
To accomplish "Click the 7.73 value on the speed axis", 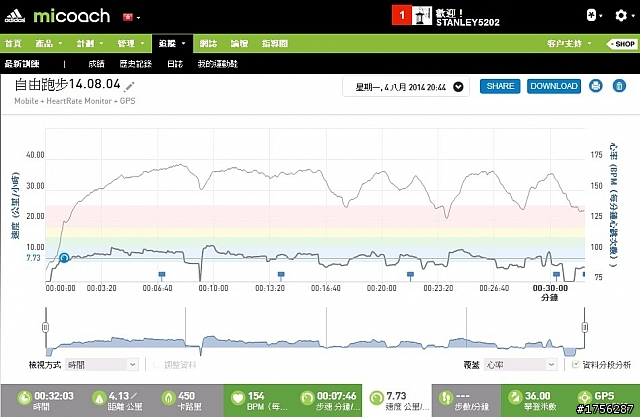I will [x=33, y=258].
